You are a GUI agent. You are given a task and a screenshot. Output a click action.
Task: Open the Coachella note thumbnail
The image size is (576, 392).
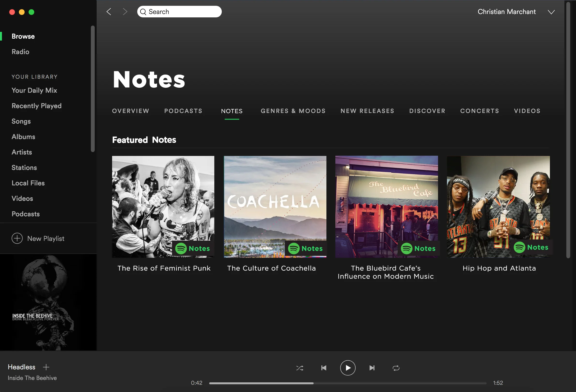tap(275, 207)
